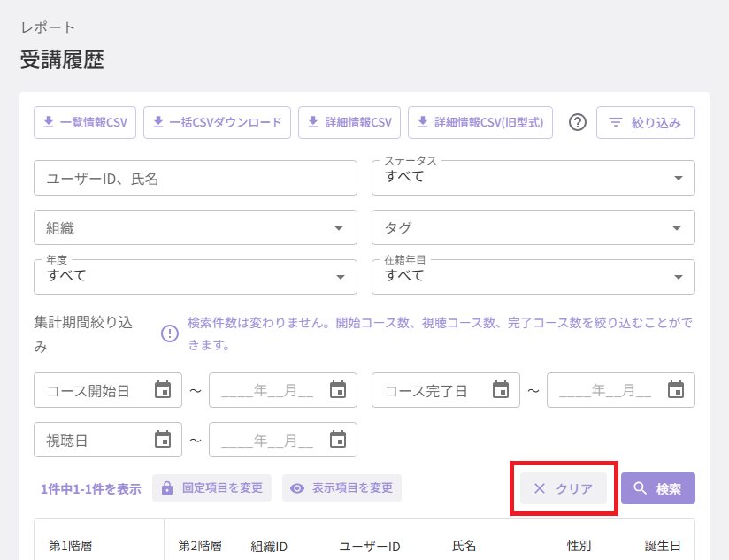Click the ユーザーID column header

coord(370,547)
